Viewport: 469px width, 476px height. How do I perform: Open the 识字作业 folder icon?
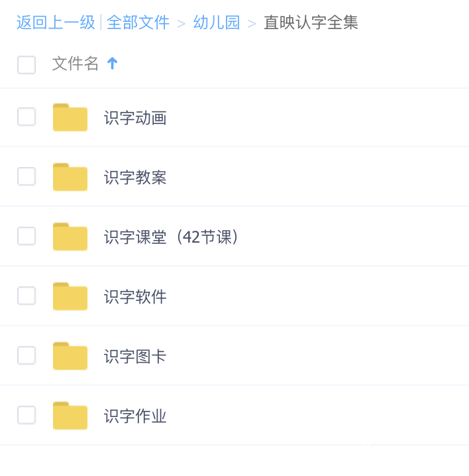(x=70, y=416)
